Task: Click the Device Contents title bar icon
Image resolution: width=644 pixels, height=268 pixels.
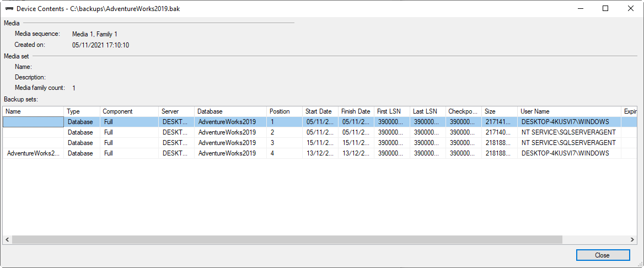Action: click(9, 9)
